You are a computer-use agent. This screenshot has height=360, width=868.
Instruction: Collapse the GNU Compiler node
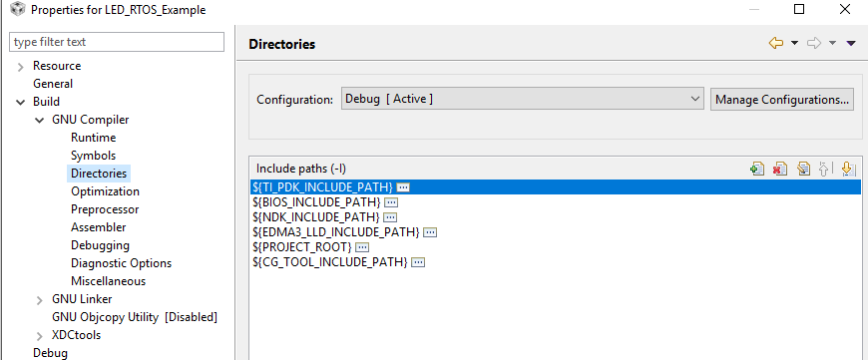coord(39,120)
